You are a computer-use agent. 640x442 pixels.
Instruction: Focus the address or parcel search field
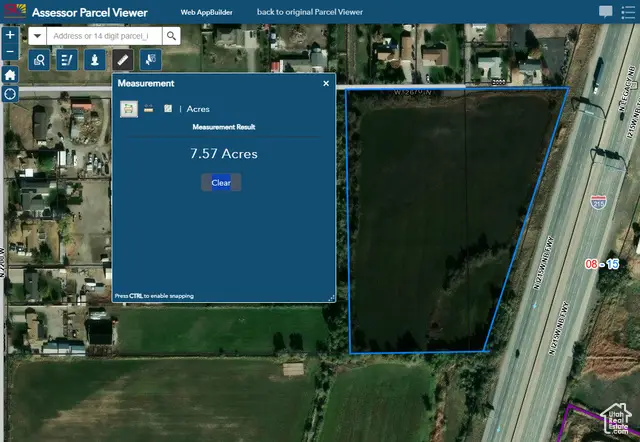click(105, 36)
